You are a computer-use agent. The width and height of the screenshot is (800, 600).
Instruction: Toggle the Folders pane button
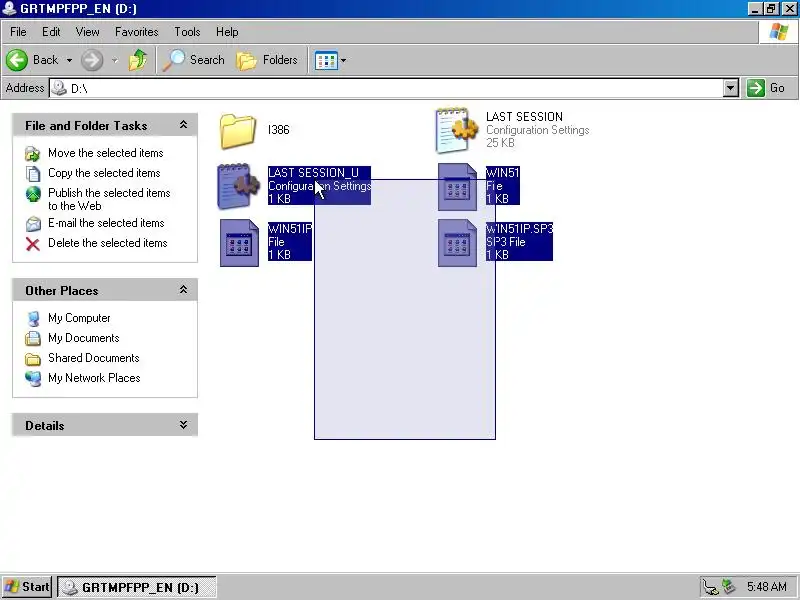[x=267, y=60]
